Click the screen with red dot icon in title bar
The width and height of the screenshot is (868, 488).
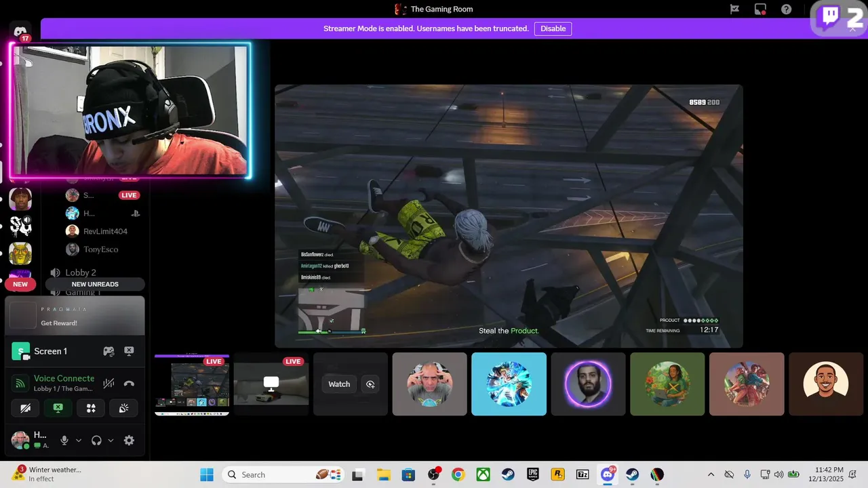pos(760,9)
